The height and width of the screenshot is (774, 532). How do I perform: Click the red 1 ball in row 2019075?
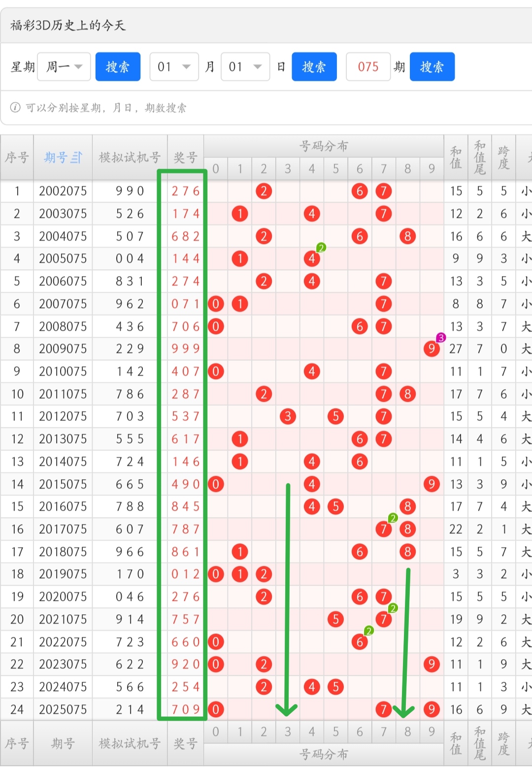click(x=240, y=574)
